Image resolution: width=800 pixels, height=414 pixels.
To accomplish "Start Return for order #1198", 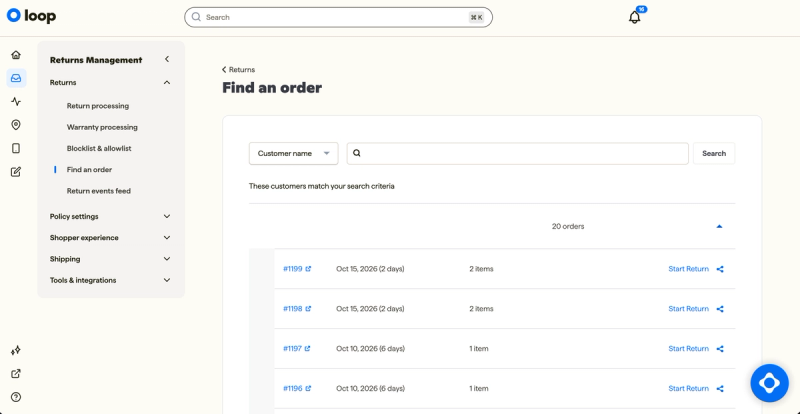I will [688, 309].
